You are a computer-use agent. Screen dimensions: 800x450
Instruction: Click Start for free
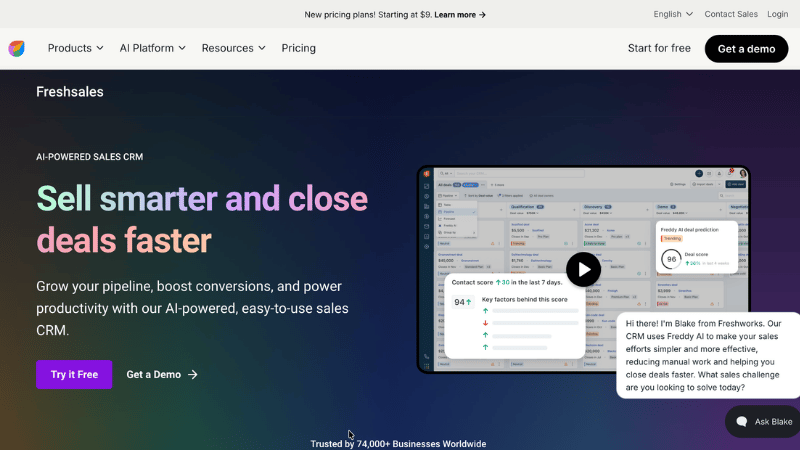659,48
